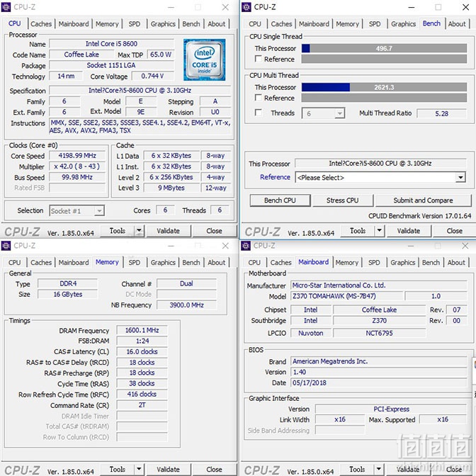Image resolution: width=476 pixels, height=476 pixels.
Task: Open the SPD tab in the CPU window
Action: 134,23
